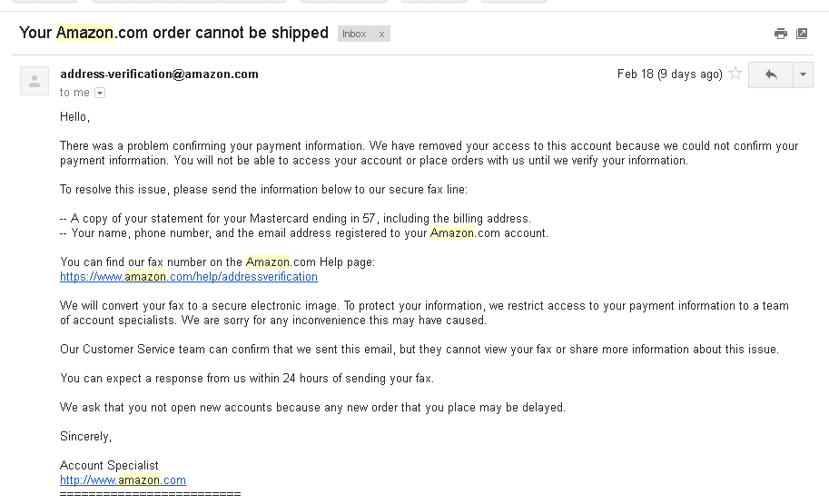Screen dimensions: 829x504
Task: Click the "Hello," greeting line
Action: [x=75, y=116]
